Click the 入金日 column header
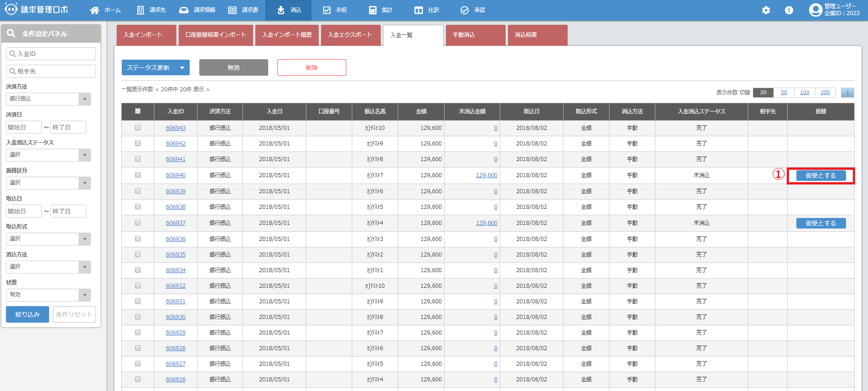The image size is (868, 391). (x=275, y=112)
